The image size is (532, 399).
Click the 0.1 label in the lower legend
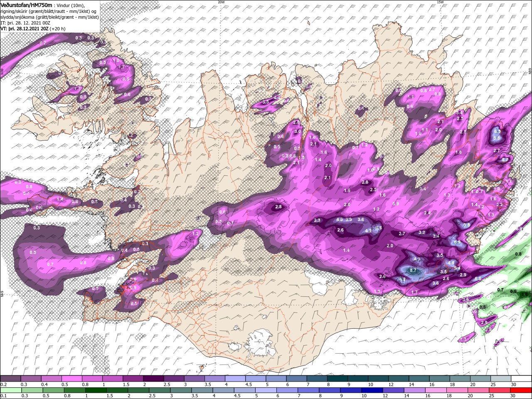3,396
